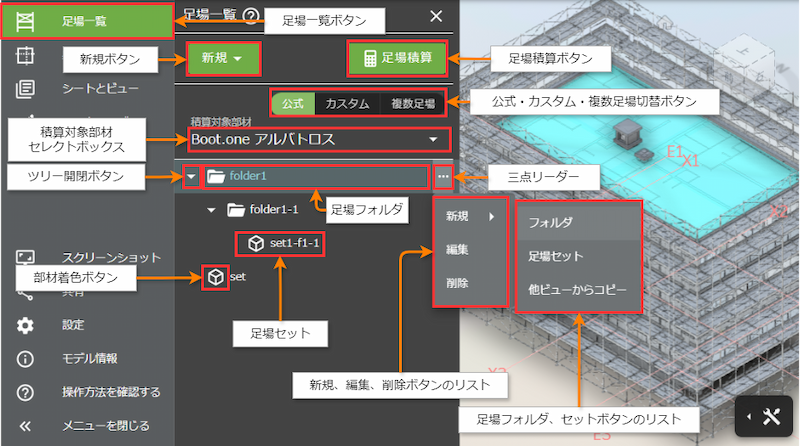This screenshot has width=800, height=446.
Task: Click the シートとビュー sheets icon
Action: (x=25, y=89)
